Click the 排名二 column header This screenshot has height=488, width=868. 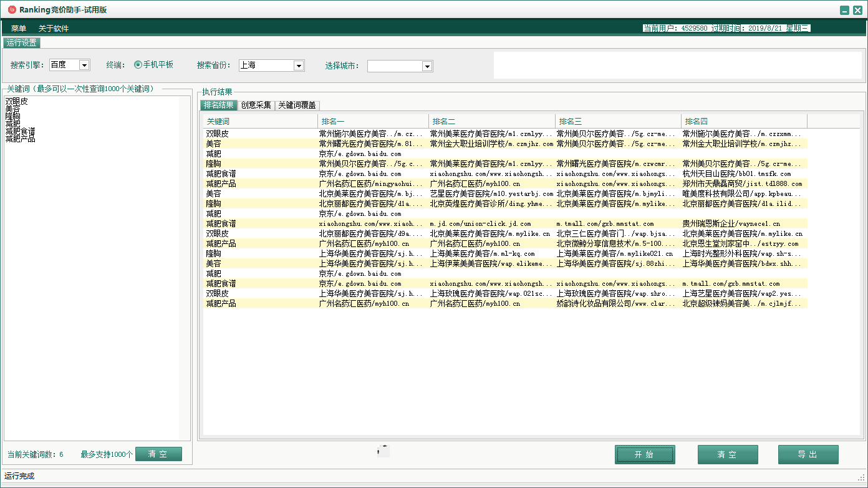pos(491,121)
